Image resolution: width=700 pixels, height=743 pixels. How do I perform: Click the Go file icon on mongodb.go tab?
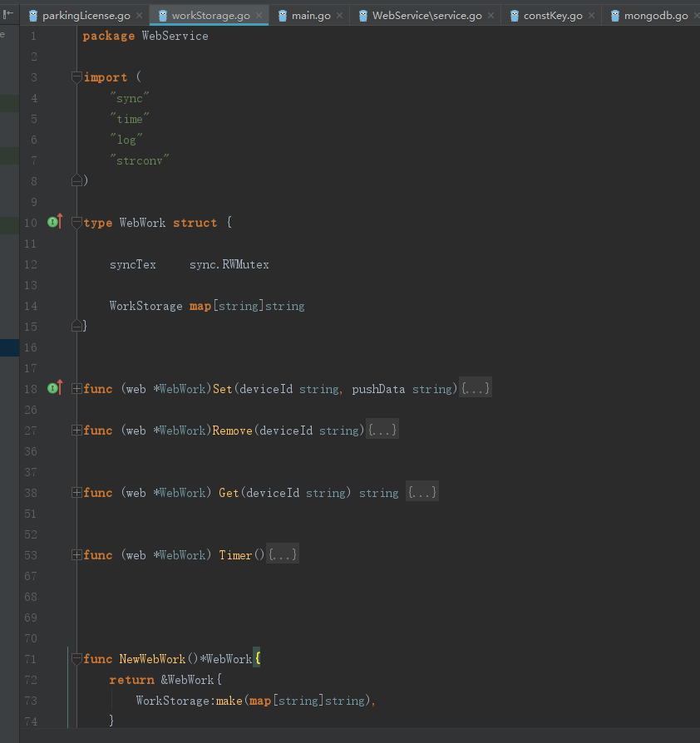coord(614,16)
